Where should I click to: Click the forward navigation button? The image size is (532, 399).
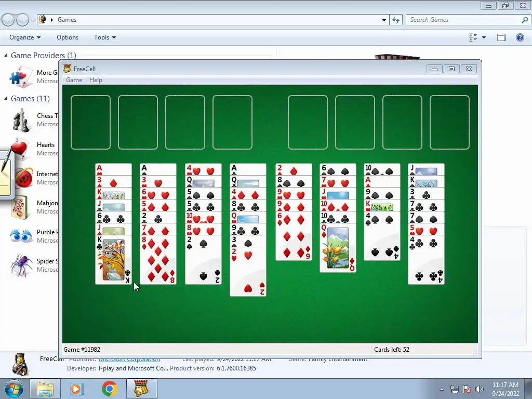22,20
